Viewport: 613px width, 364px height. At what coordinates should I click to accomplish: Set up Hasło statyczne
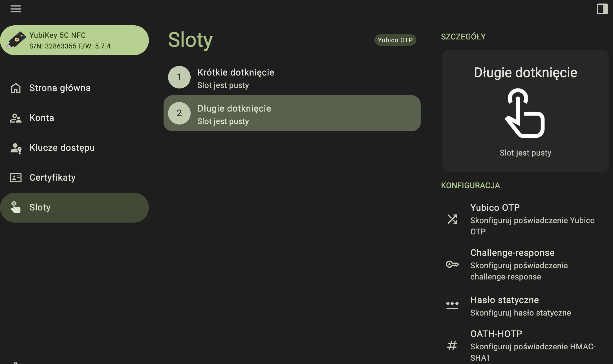525,306
